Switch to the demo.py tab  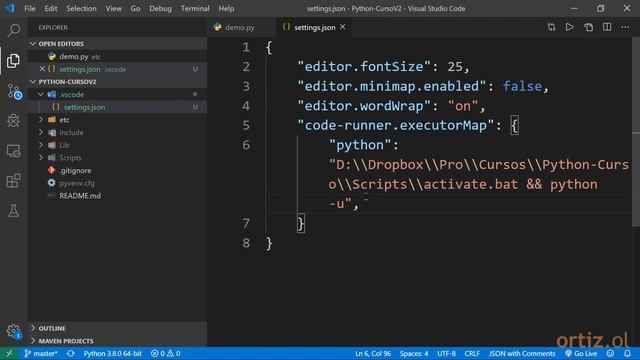[240, 27]
